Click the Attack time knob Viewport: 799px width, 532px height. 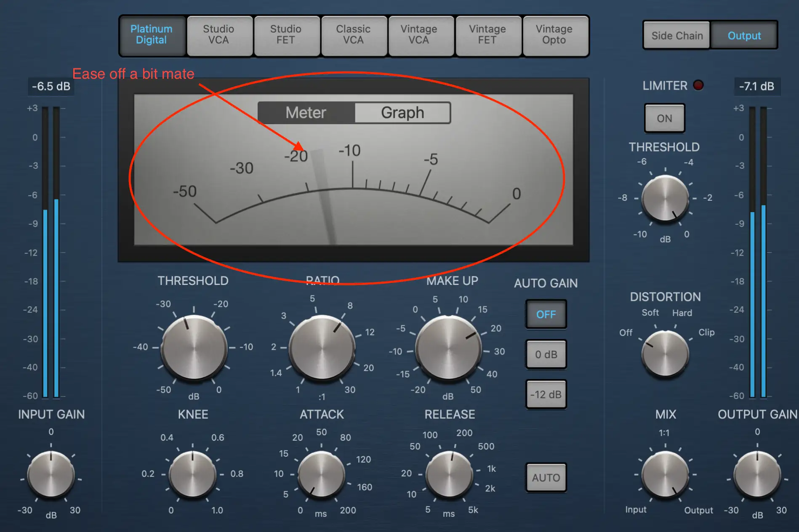tap(322, 474)
